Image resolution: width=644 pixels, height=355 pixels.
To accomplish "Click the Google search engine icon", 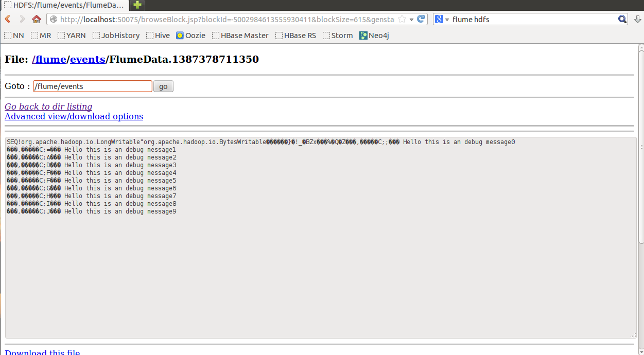I will (438, 19).
